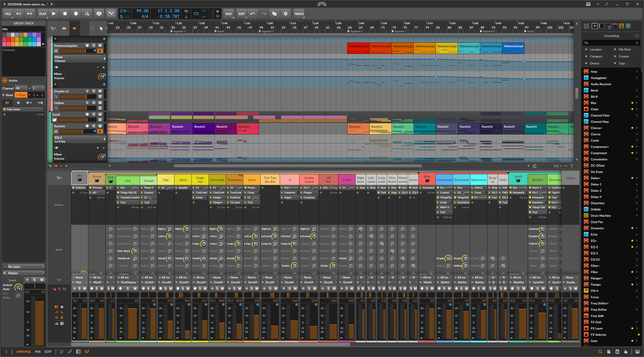Screen dimensions: 644x357
Task: Switch to the MIX tab at the bottom
Action: [x=38, y=351]
